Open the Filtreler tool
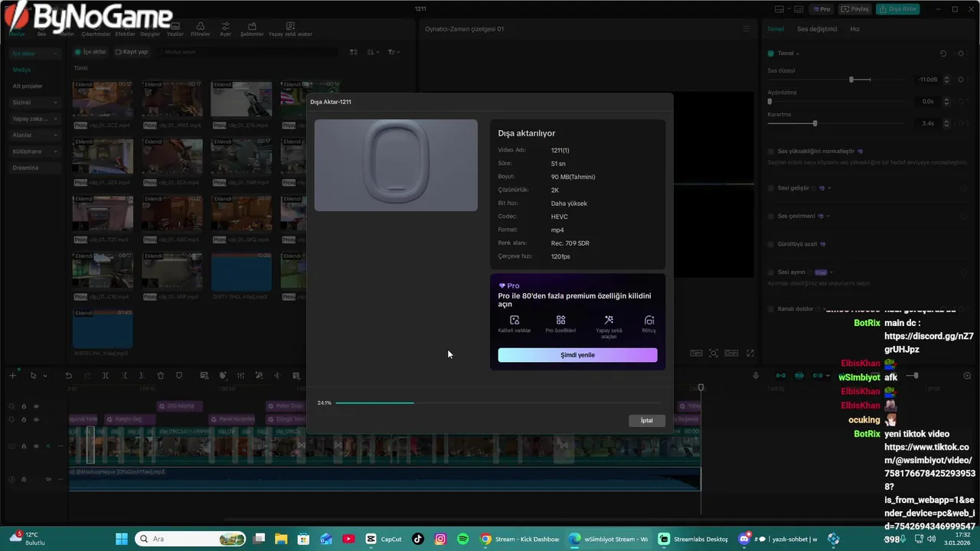This screenshot has height=551, width=980. (x=200, y=31)
